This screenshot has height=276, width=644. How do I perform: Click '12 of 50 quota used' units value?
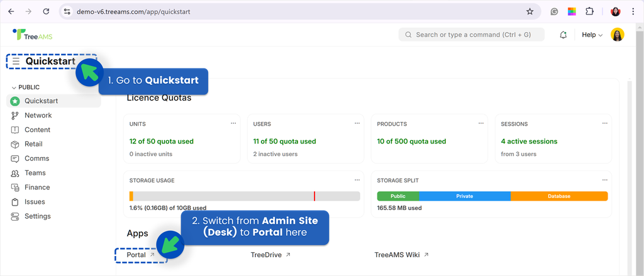click(162, 141)
